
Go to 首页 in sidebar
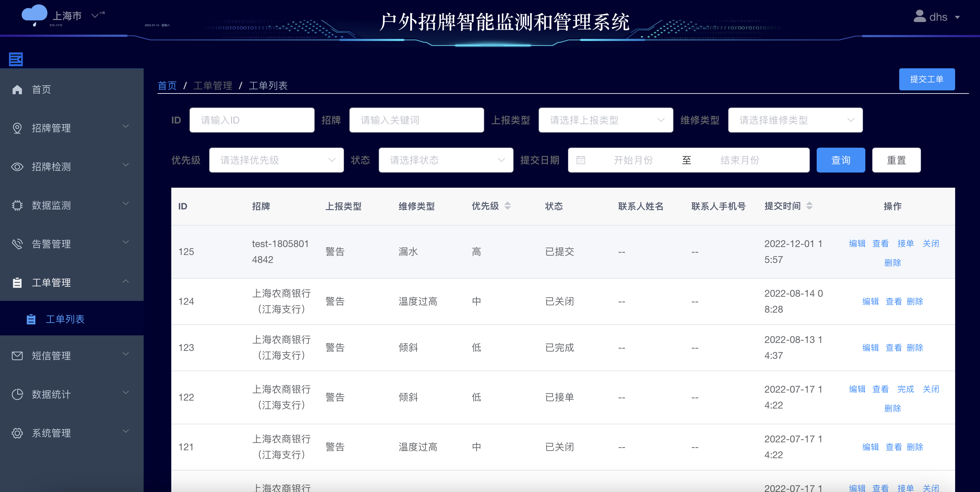click(72, 89)
